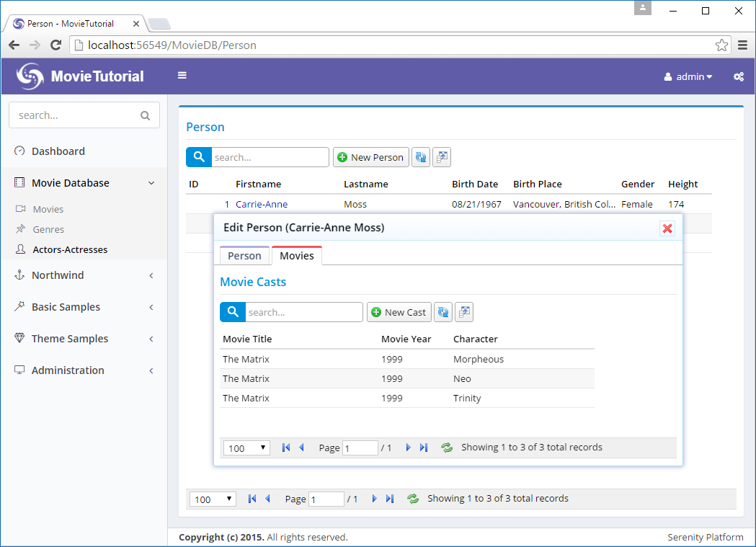This screenshot has width=756, height=547.
Task: Reload Movie Casts grid with green refresh icon
Action: coord(447,448)
